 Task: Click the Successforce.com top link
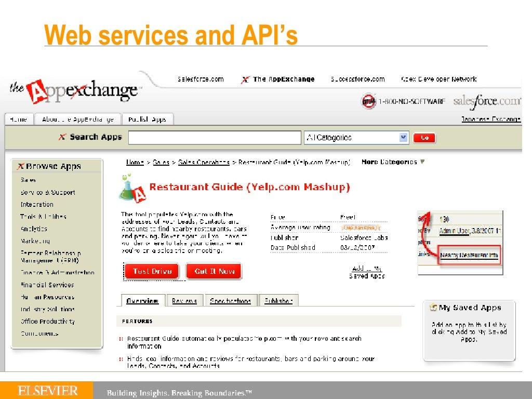point(357,79)
